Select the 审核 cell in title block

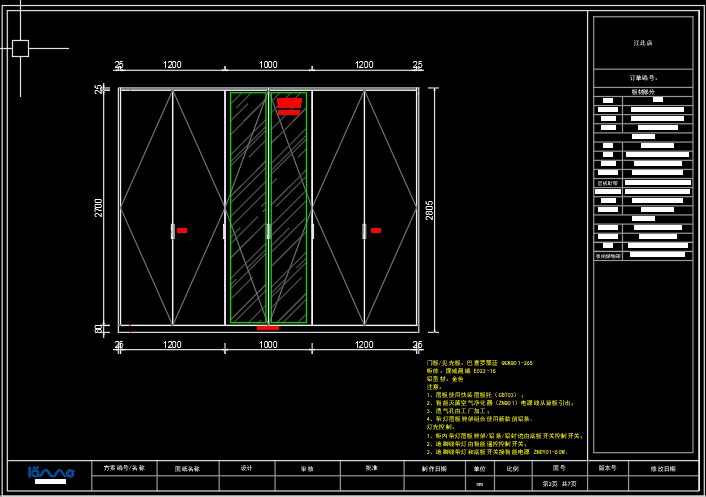(x=308, y=468)
